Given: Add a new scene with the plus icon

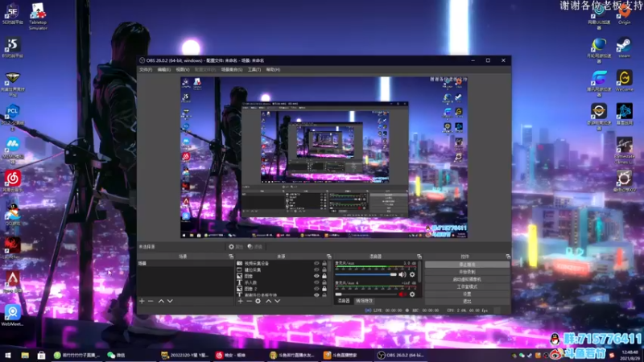Looking at the screenshot, I should 142,301.
